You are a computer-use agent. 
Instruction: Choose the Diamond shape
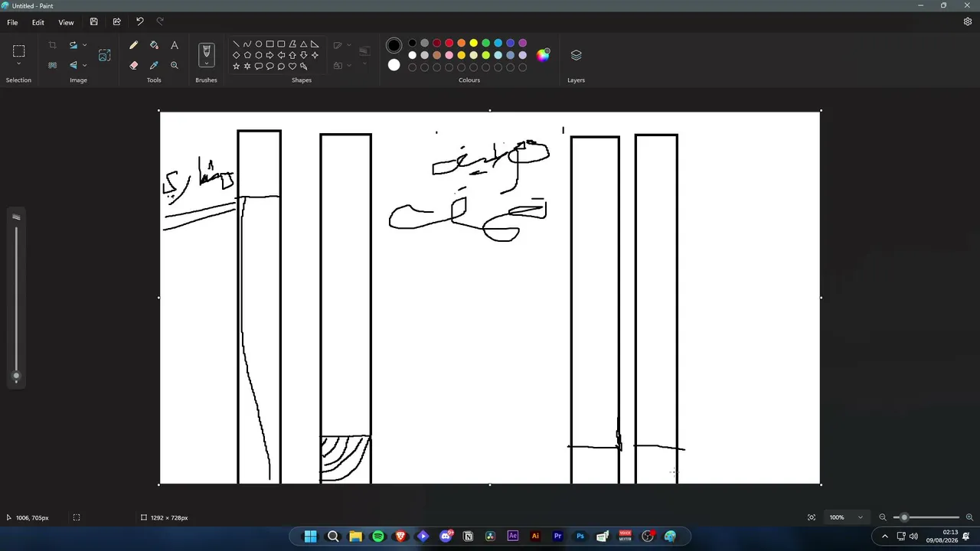(236, 55)
